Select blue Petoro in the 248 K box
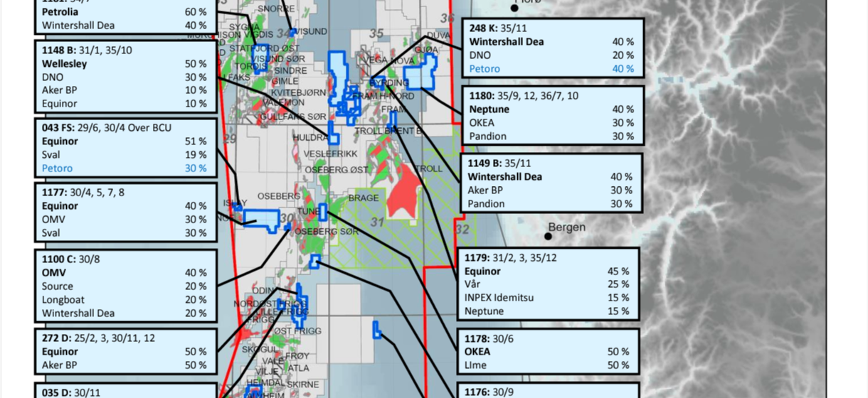This screenshot has height=398, width=868. tap(485, 69)
